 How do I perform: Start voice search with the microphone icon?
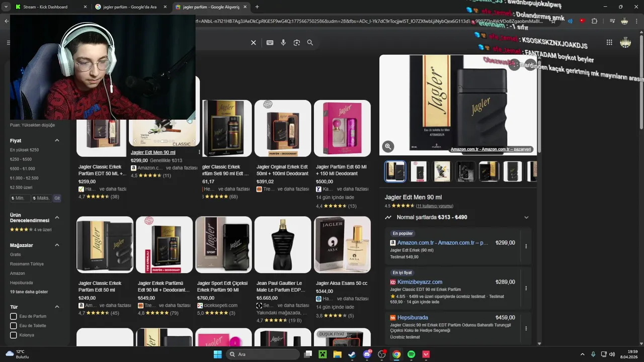(283, 43)
